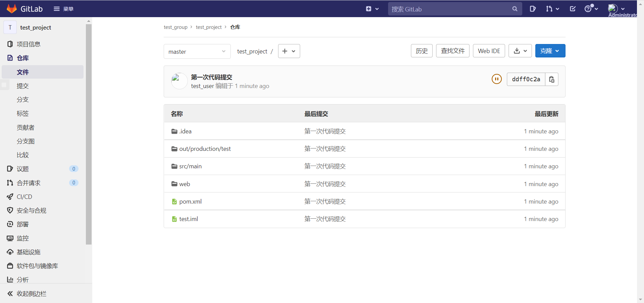Image resolution: width=644 pixels, height=303 pixels.
Task: Open the download source code dropdown
Action: 520,51
